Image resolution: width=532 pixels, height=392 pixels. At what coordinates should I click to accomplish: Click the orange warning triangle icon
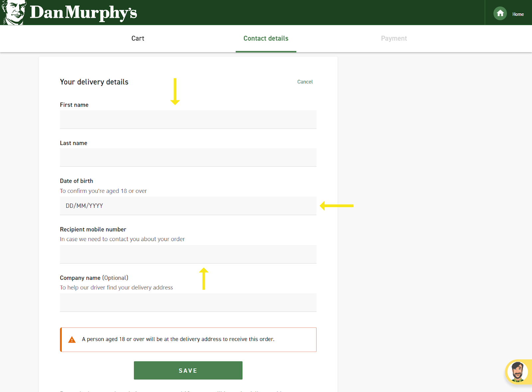click(x=72, y=339)
